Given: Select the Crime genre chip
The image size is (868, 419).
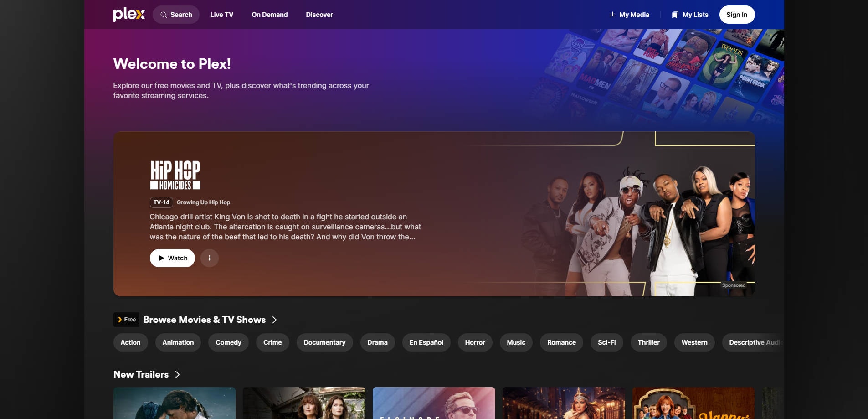Looking at the screenshot, I should (x=272, y=342).
